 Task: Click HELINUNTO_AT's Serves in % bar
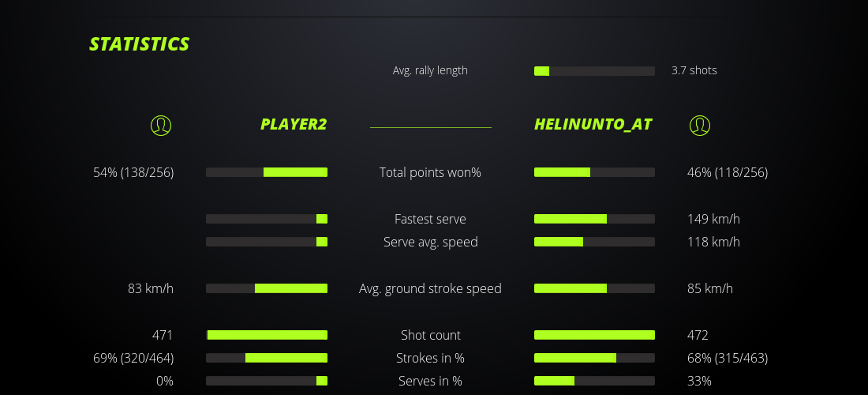pos(594,381)
